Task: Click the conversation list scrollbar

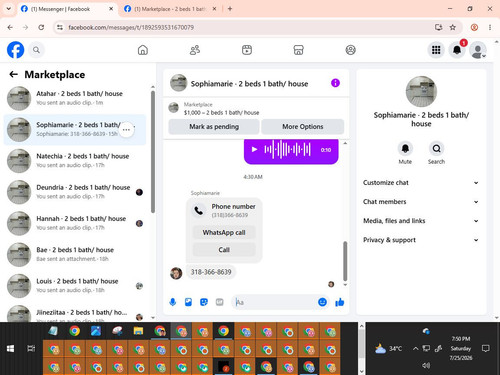Action: point(153,152)
